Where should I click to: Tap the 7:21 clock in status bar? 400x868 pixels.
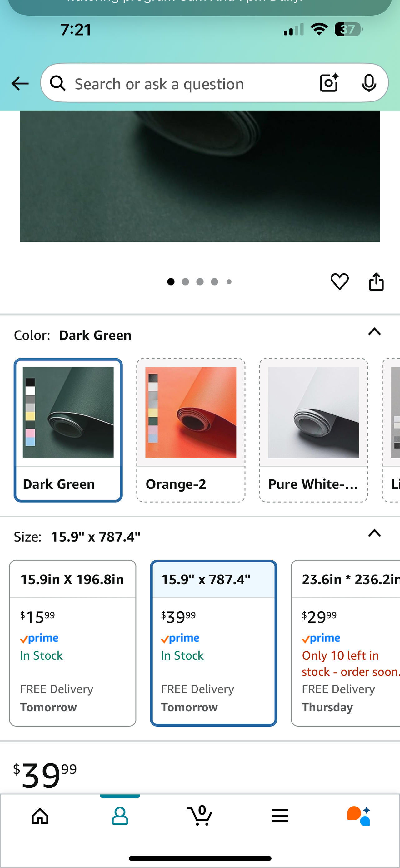tap(76, 30)
